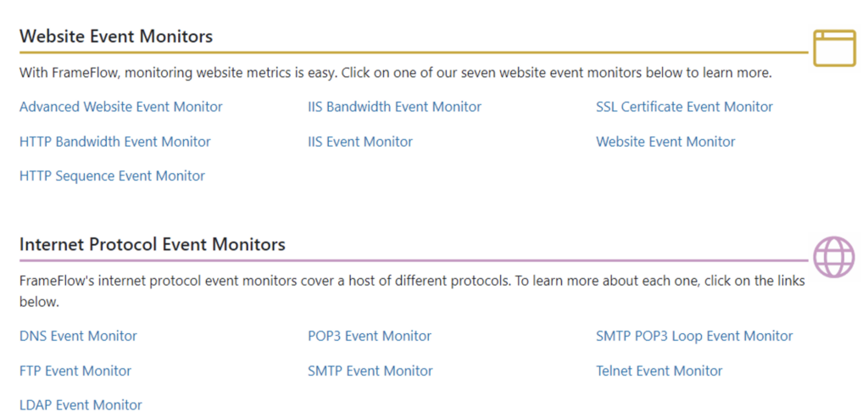Image resolution: width=868 pixels, height=418 pixels.
Task: Click the purple globe icon
Action: [x=834, y=257]
